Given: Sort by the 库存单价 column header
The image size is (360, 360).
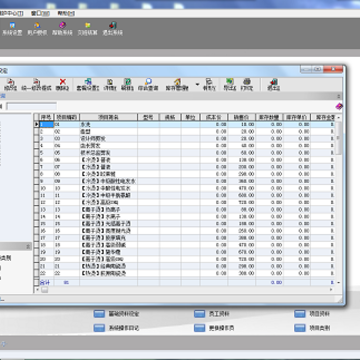Looking at the screenshot, I should coord(297,117).
